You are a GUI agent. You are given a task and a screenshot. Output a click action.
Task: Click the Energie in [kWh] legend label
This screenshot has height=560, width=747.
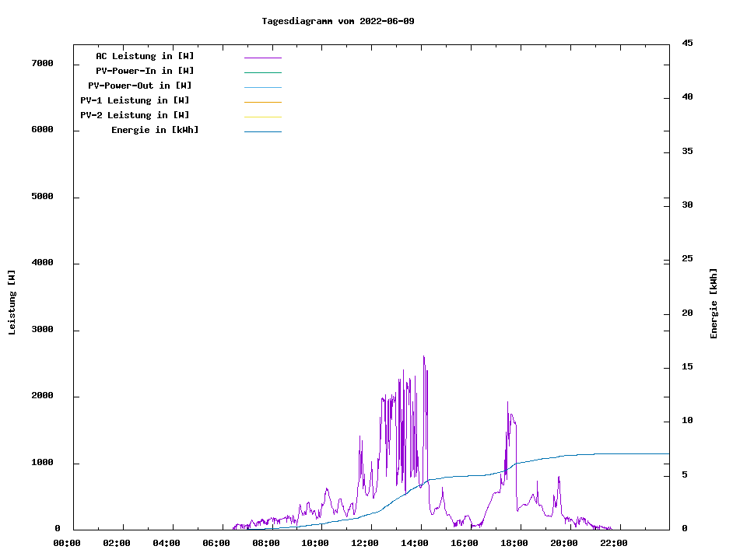pyautogui.click(x=155, y=130)
